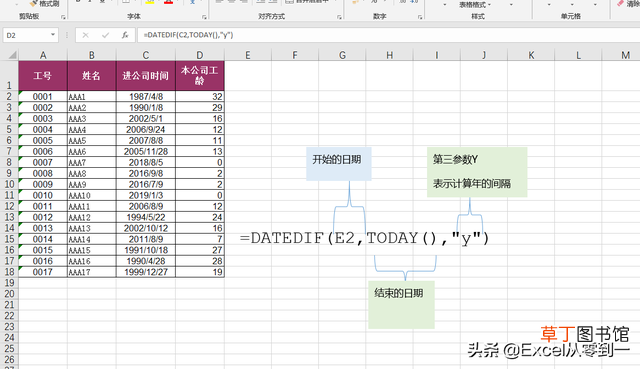Click the 工号 header cell
This screenshot has width=640, height=369.
tap(43, 76)
